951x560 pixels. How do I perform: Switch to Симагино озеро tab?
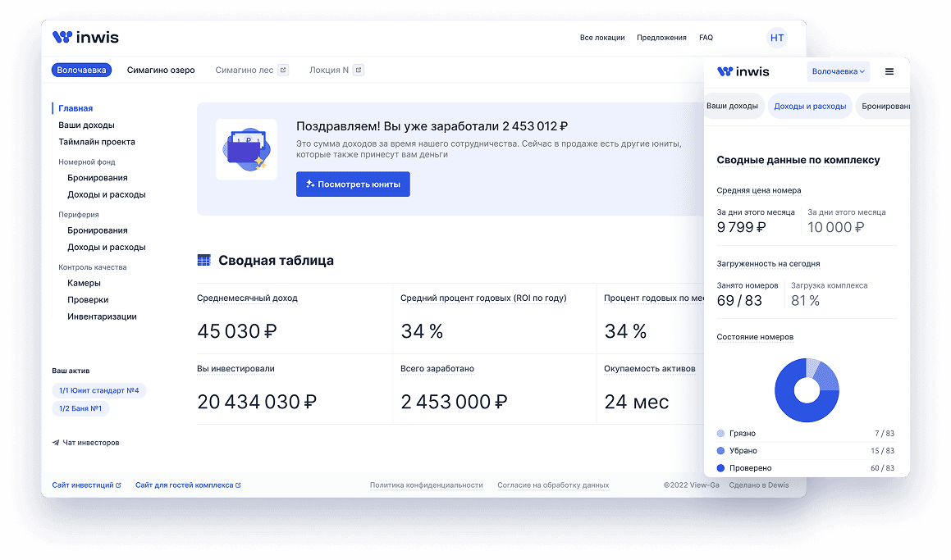coord(161,71)
